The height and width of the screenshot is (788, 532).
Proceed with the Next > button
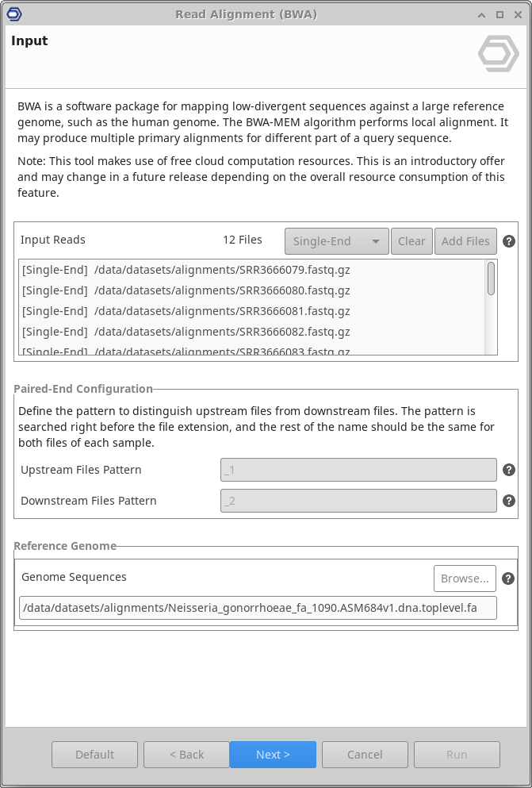273,755
